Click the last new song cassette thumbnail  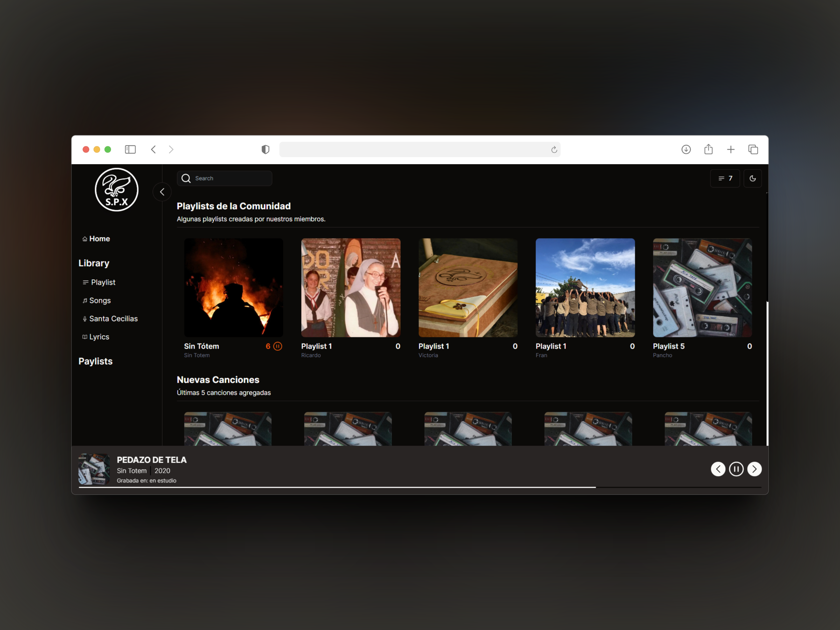coord(708,429)
